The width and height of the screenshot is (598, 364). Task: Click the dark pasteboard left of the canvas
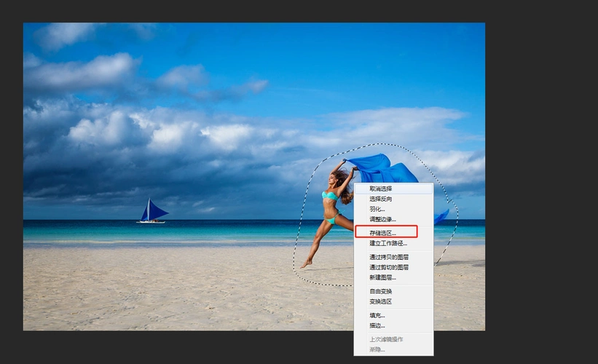click(11, 182)
